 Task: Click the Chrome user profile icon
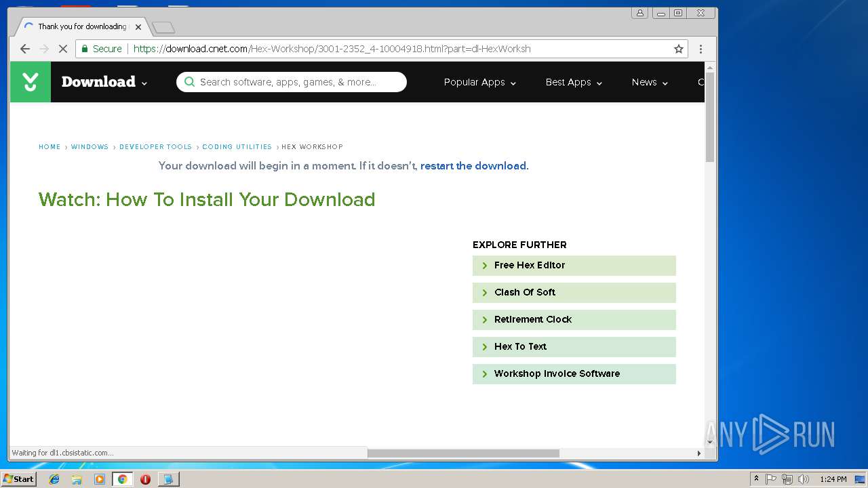pos(639,13)
